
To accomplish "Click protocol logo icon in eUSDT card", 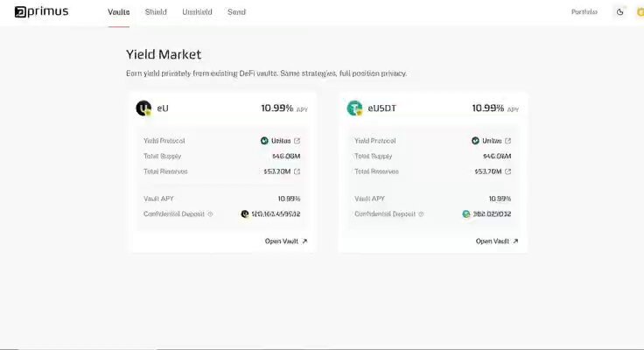I will pyautogui.click(x=475, y=141).
